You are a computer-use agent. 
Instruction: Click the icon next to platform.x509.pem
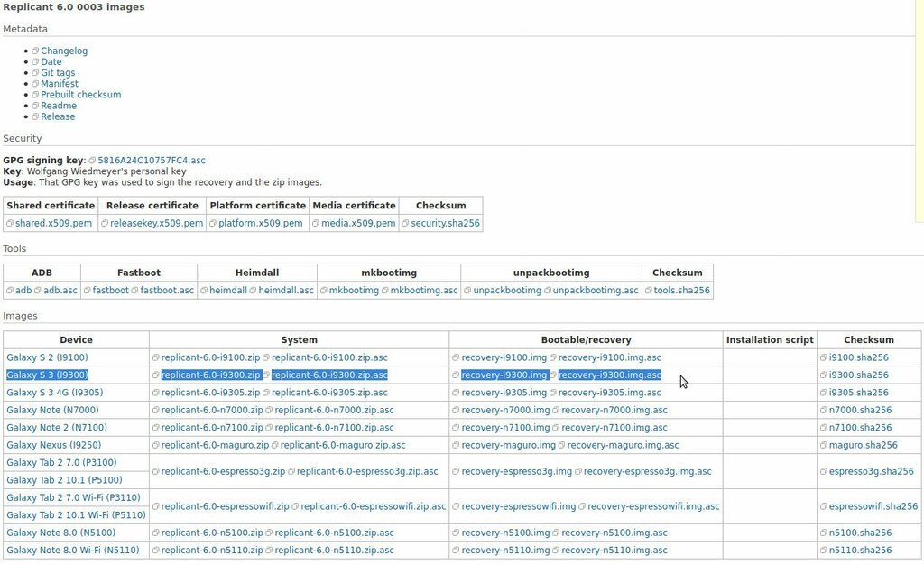click(213, 223)
